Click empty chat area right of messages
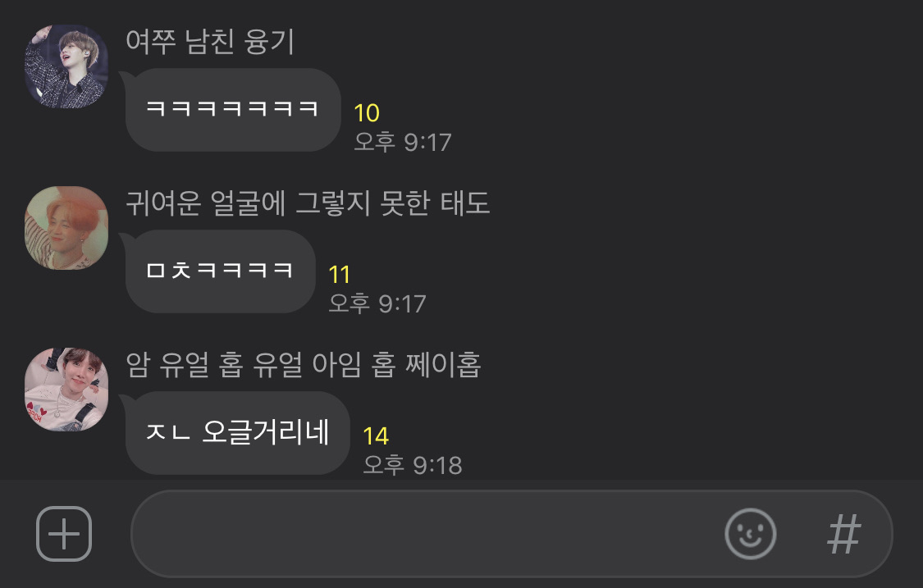Image resolution: width=923 pixels, height=588 pixels. point(706,265)
